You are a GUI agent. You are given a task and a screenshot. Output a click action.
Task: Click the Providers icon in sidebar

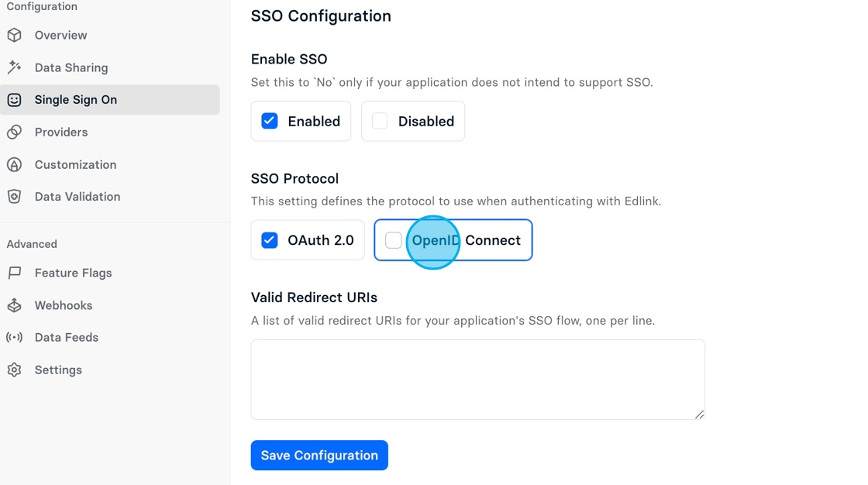click(15, 132)
